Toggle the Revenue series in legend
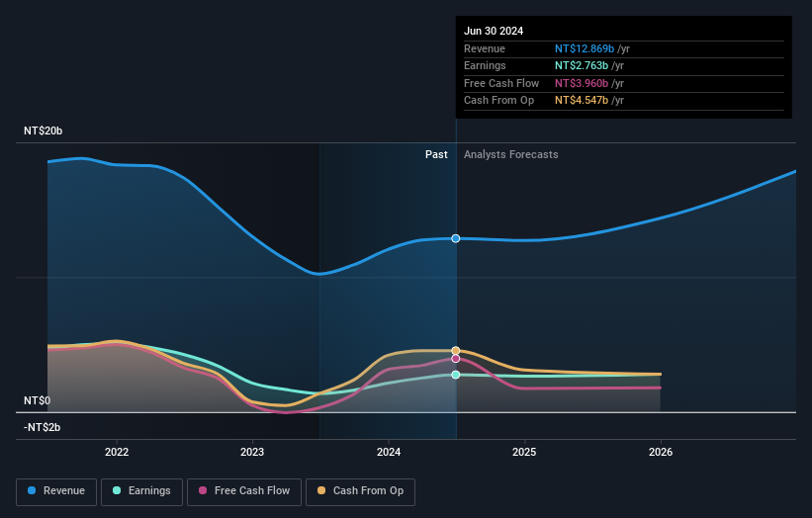812x518 pixels. (x=56, y=491)
